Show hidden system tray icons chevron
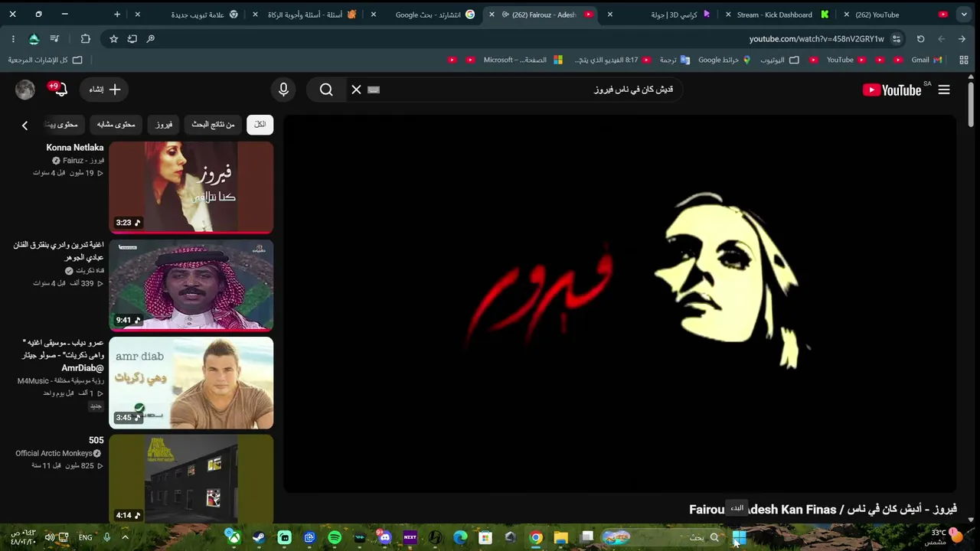Screen dimensions: 980x551 coord(125,537)
